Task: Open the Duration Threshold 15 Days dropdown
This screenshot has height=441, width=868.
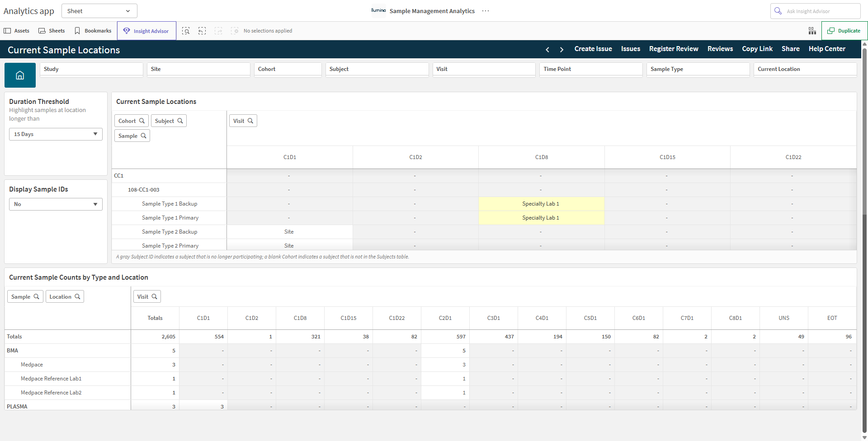Action: [x=56, y=134]
